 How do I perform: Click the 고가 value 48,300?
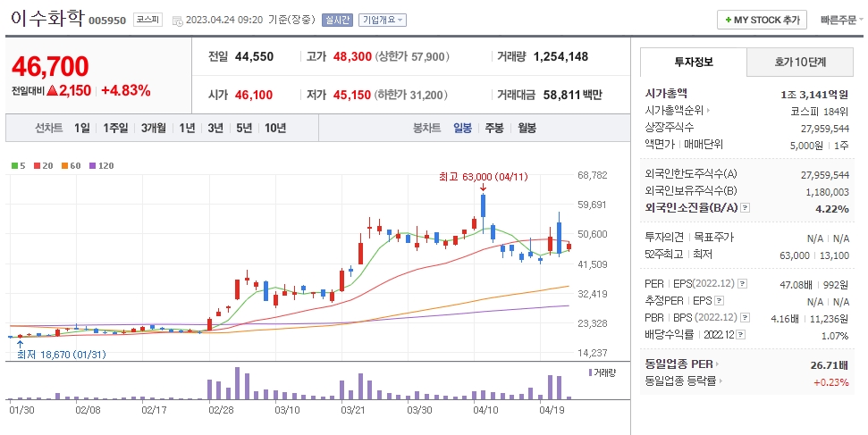click(x=352, y=56)
